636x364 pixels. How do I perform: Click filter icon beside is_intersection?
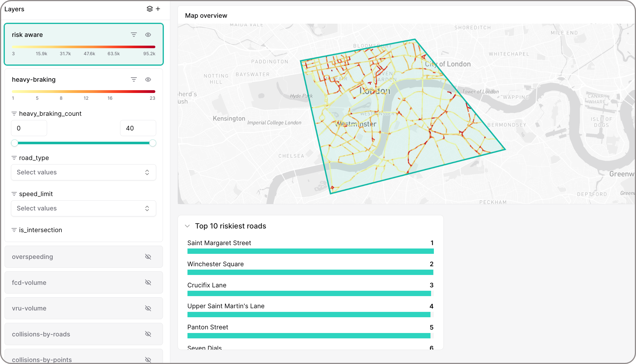pos(14,230)
